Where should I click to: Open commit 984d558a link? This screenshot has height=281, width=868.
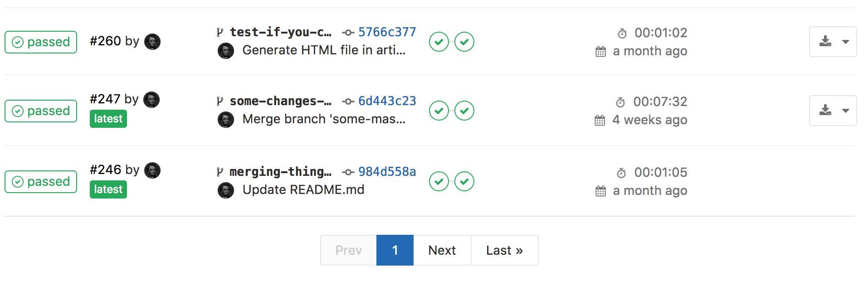387,172
